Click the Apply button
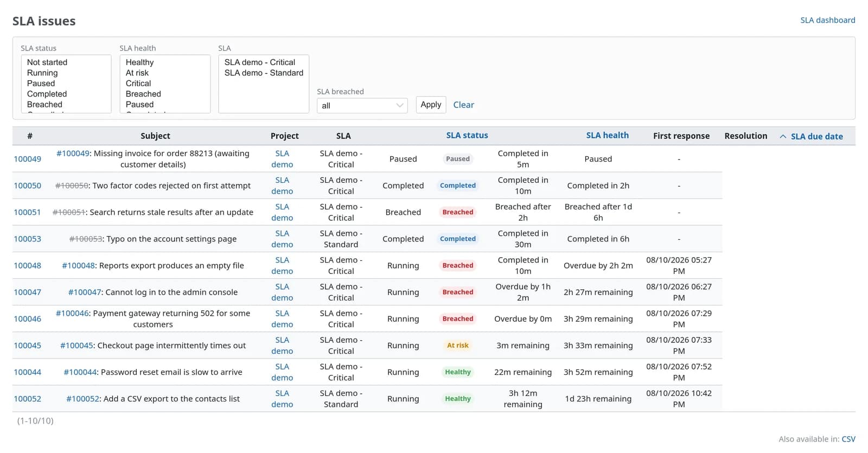 point(431,105)
